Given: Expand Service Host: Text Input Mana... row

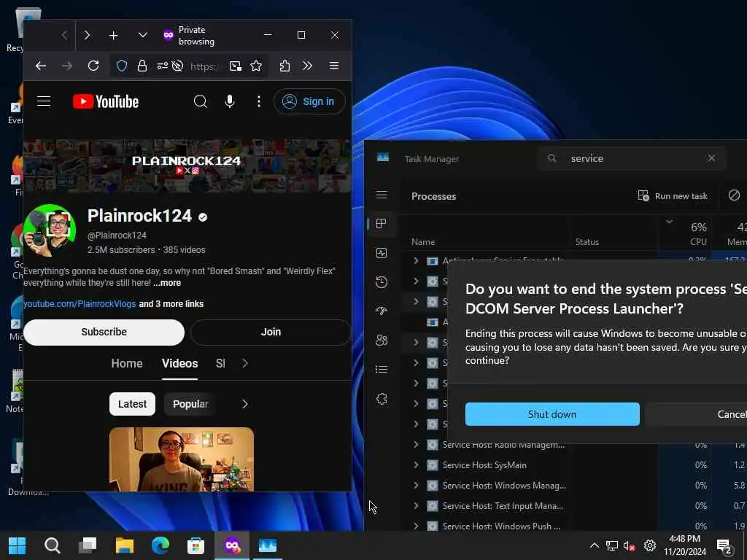Looking at the screenshot, I should point(416,506).
